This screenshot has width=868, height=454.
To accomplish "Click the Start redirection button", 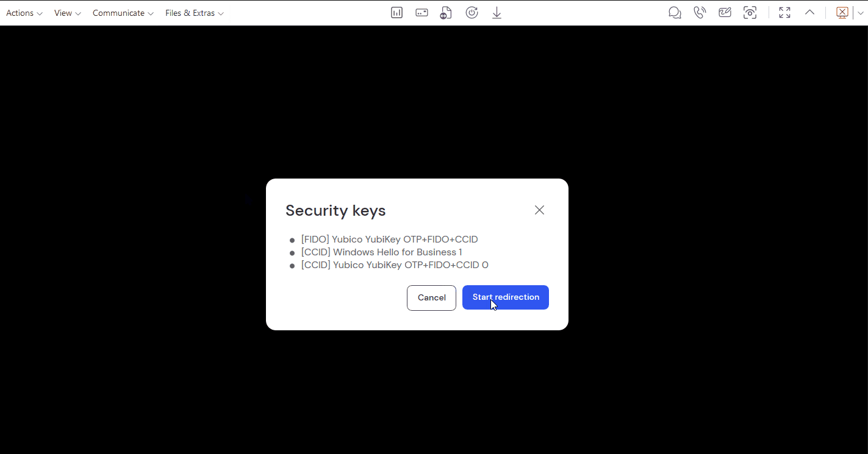I will 506,297.
